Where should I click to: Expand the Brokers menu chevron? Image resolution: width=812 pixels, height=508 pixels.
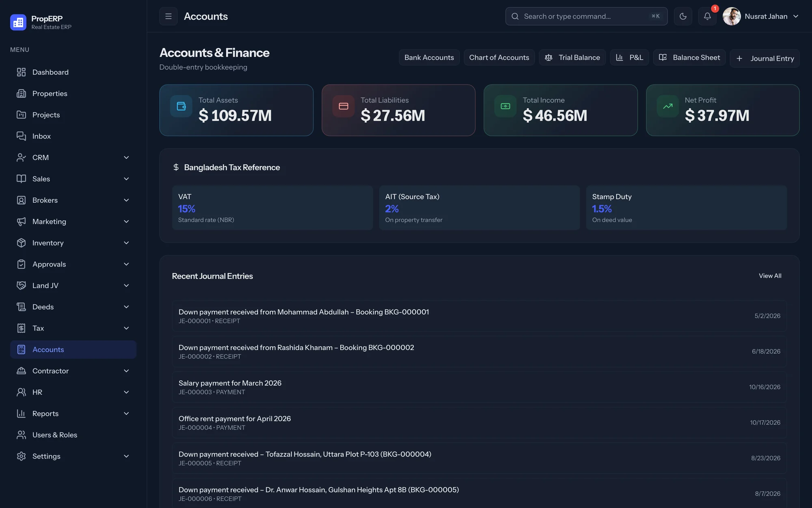pyautogui.click(x=126, y=200)
